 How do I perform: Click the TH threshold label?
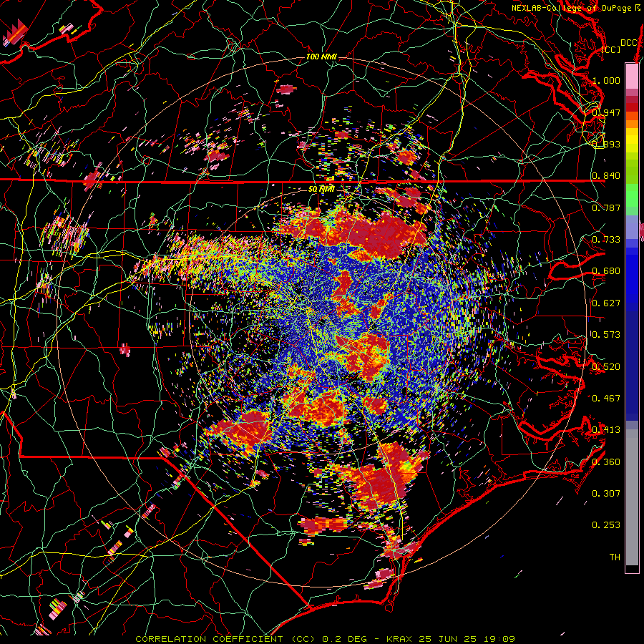(x=615, y=557)
